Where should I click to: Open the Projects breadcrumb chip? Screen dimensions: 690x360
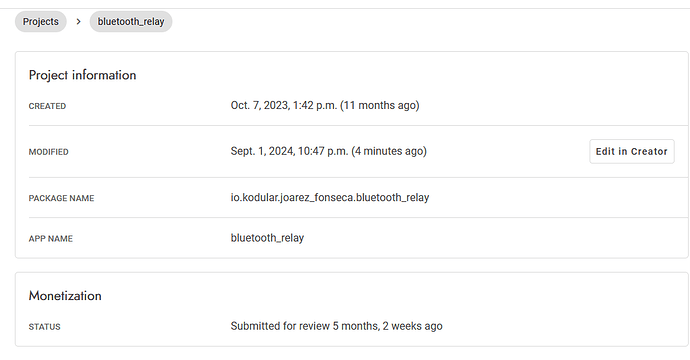click(x=40, y=22)
